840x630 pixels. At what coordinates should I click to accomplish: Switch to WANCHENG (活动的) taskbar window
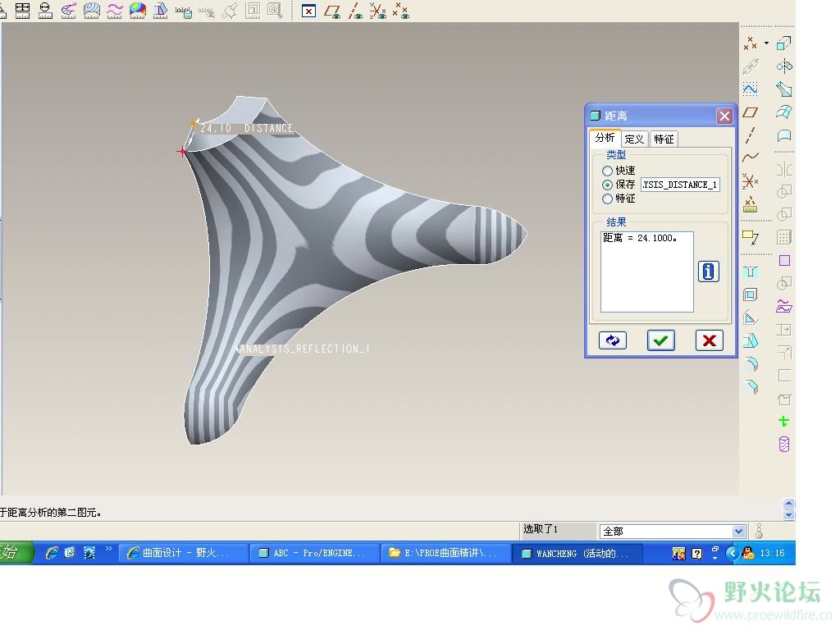pyautogui.click(x=577, y=553)
